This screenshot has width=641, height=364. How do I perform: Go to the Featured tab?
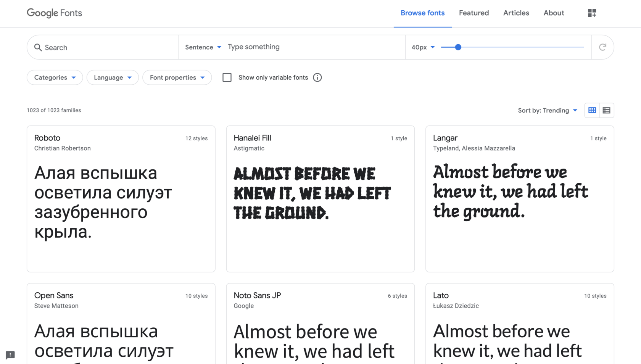[x=474, y=13]
